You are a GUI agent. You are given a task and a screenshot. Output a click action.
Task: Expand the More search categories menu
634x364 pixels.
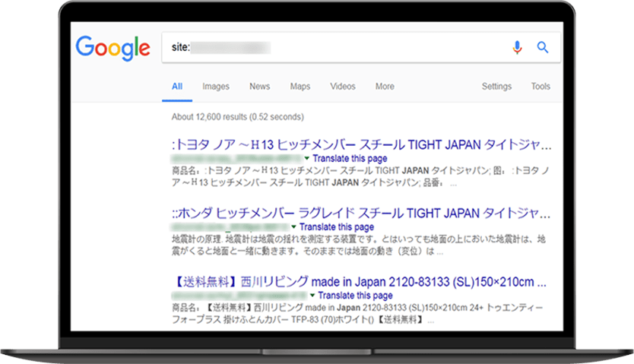pos(385,87)
